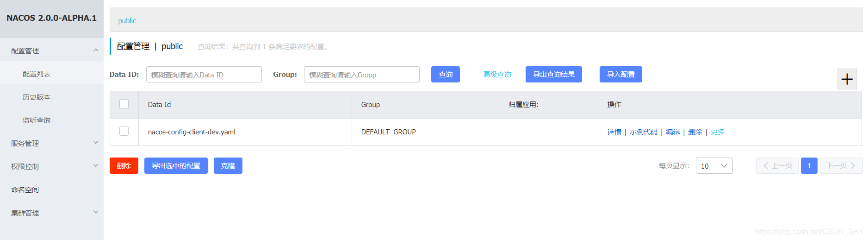Tick the select-all checkbox in table header

point(124,104)
